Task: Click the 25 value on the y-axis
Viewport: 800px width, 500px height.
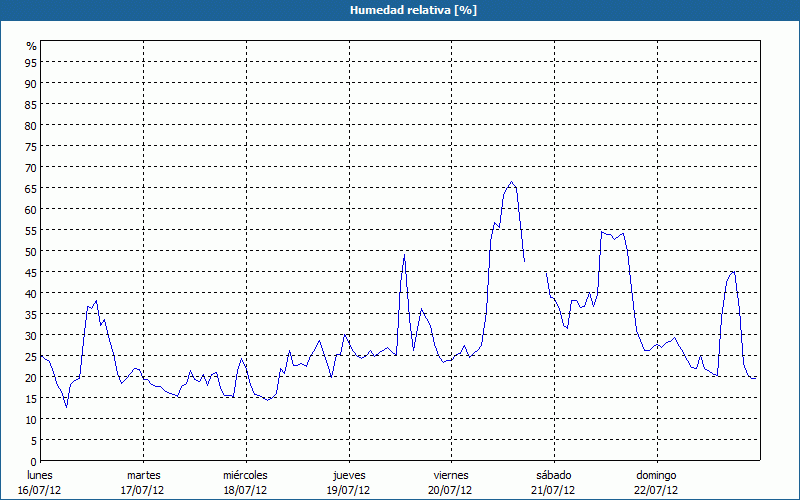Action: click(31, 356)
